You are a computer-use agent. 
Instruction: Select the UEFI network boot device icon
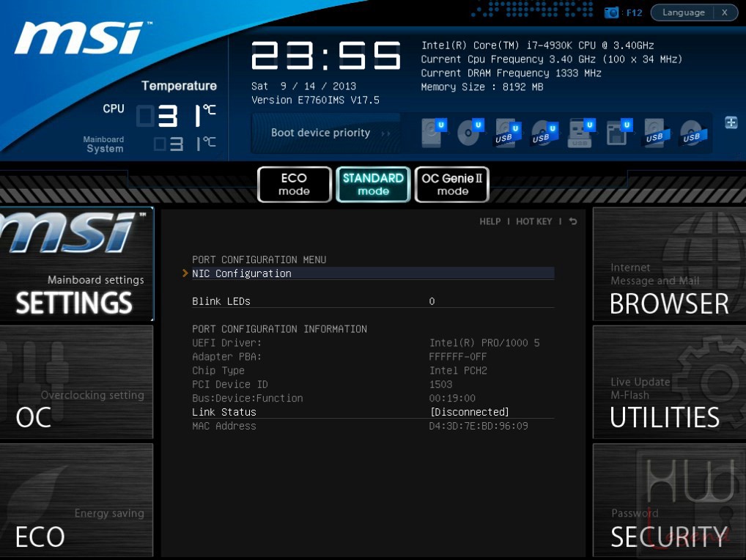coord(619,133)
